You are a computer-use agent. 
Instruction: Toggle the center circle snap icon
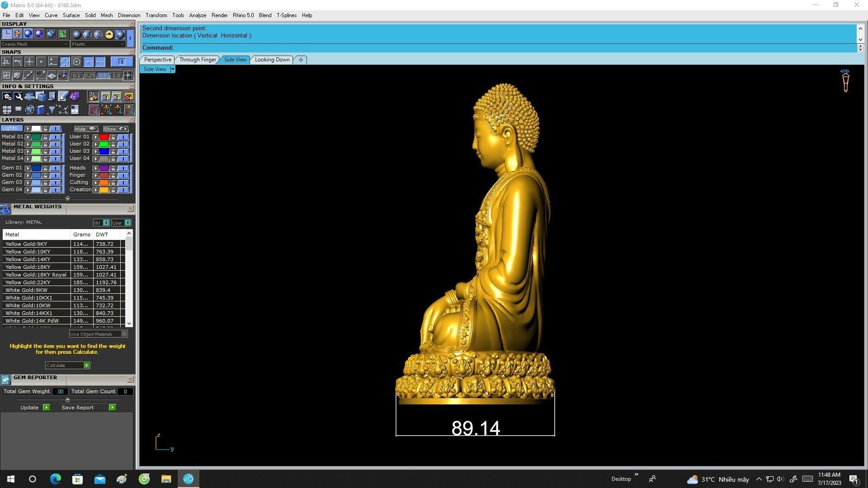coord(76,62)
